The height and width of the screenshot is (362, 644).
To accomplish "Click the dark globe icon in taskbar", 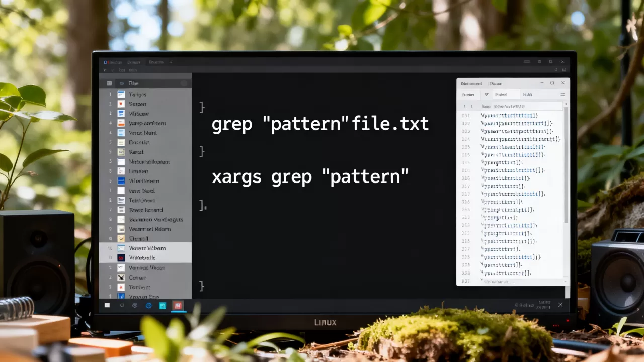I will click(135, 305).
